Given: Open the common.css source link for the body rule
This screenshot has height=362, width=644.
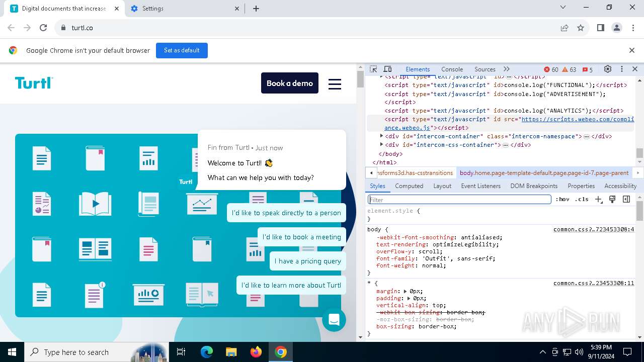Looking at the screenshot, I should coord(594,229).
